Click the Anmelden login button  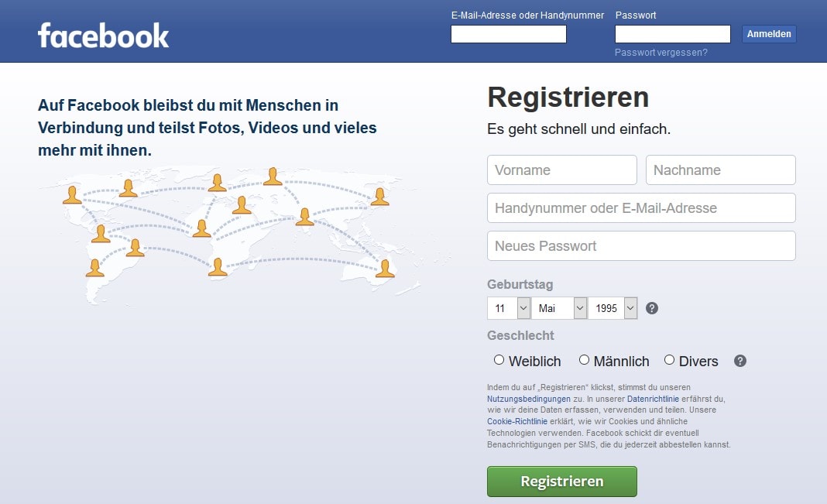[769, 34]
